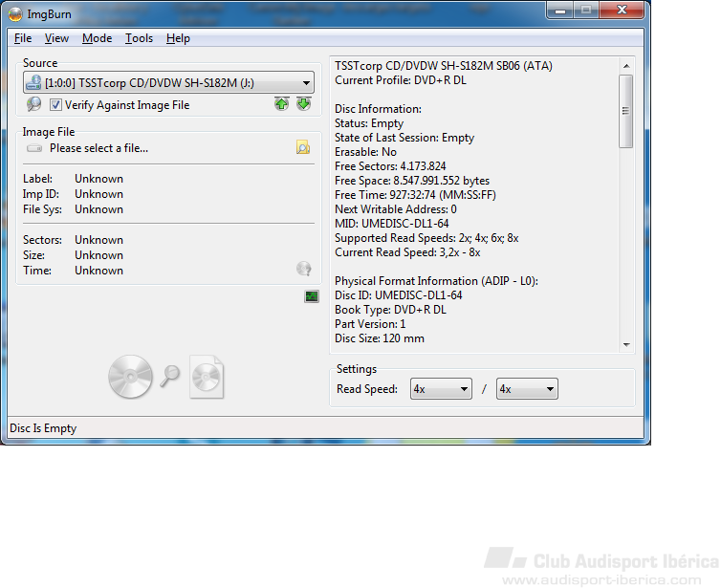This screenshot has width=721, height=588.
Task: Click the Sectors Unknown value
Action: pos(98,240)
